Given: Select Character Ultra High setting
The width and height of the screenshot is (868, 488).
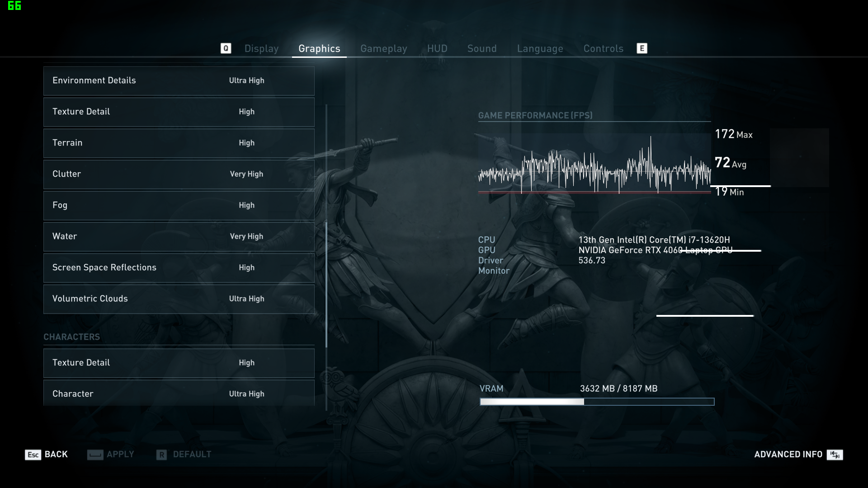Looking at the screenshot, I should click(x=246, y=393).
